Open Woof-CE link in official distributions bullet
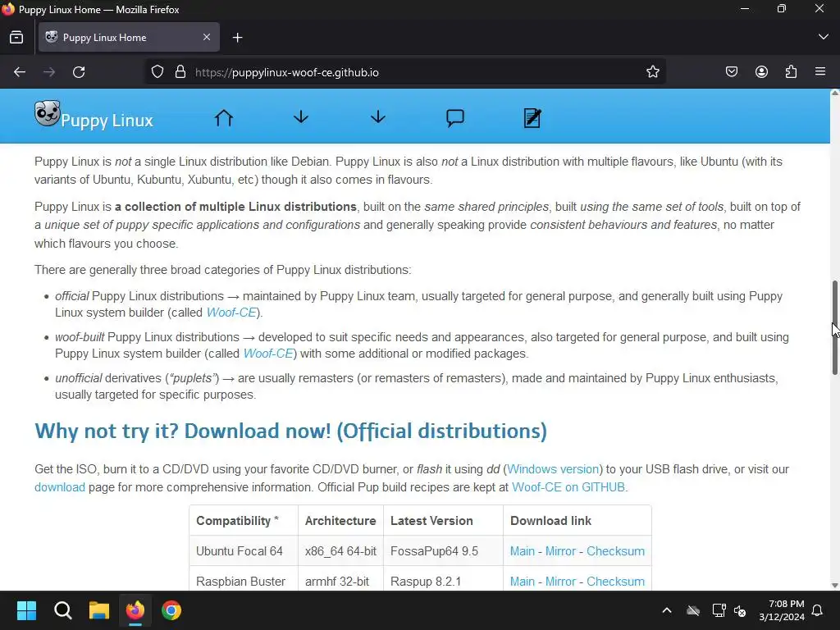Viewport: 840px width, 630px height. pyautogui.click(x=231, y=313)
